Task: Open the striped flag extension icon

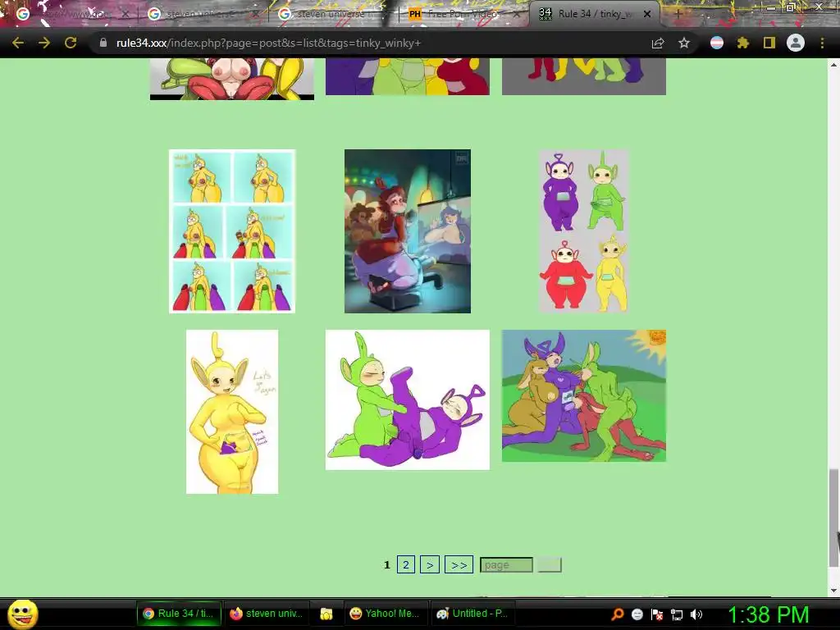Action: click(717, 43)
